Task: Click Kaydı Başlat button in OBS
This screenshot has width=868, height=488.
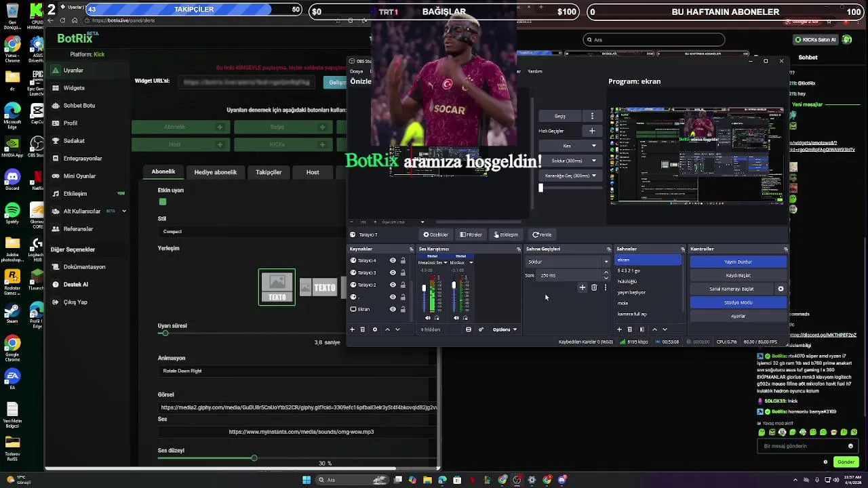Action: tap(738, 275)
